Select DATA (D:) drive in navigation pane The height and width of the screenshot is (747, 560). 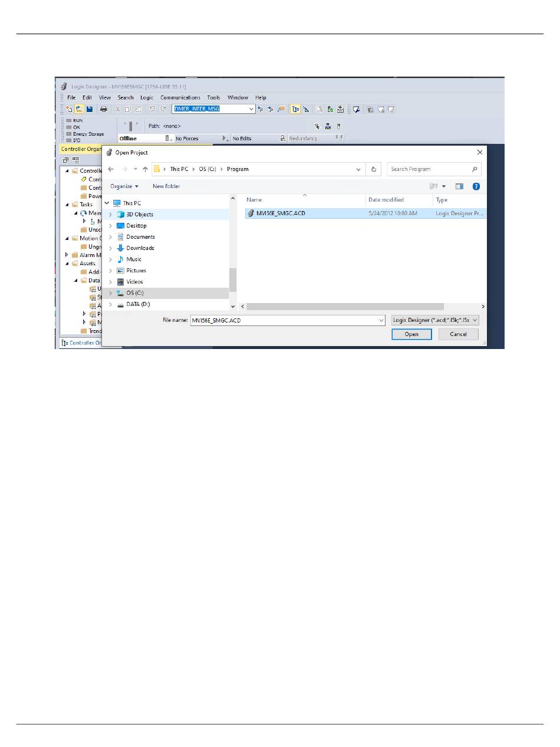tap(138, 304)
